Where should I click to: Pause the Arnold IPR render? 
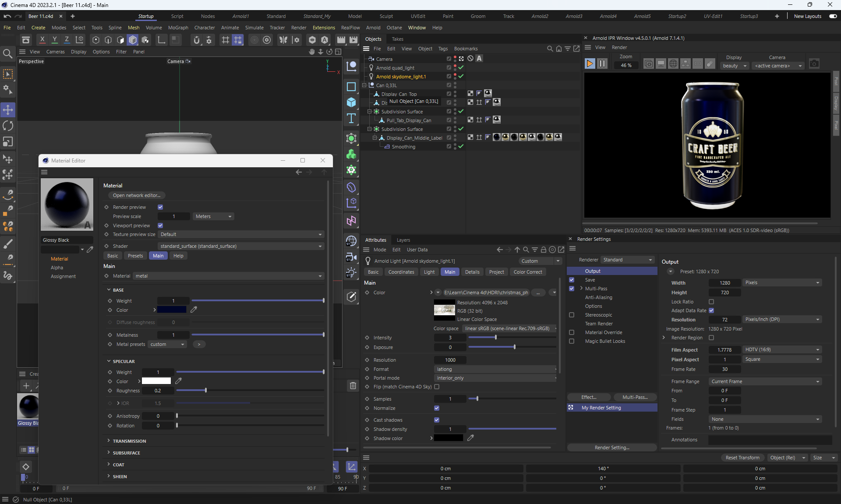[x=602, y=64]
